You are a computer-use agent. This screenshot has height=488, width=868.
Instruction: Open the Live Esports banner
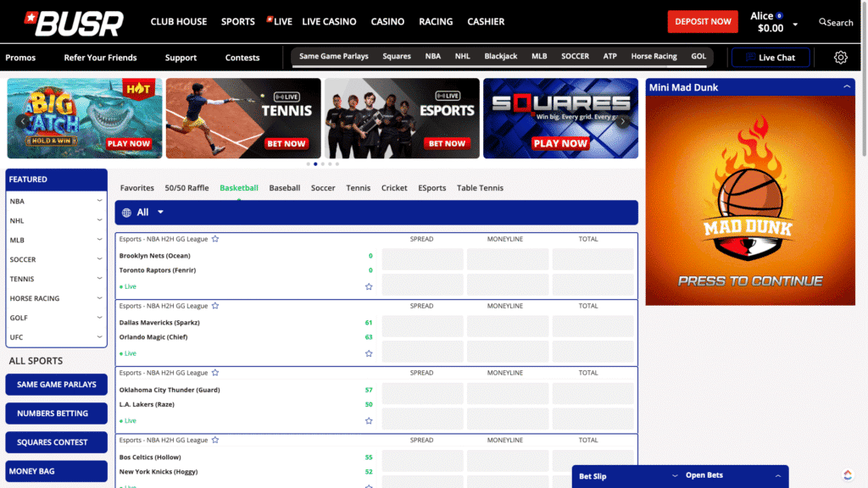click(402, 119)
